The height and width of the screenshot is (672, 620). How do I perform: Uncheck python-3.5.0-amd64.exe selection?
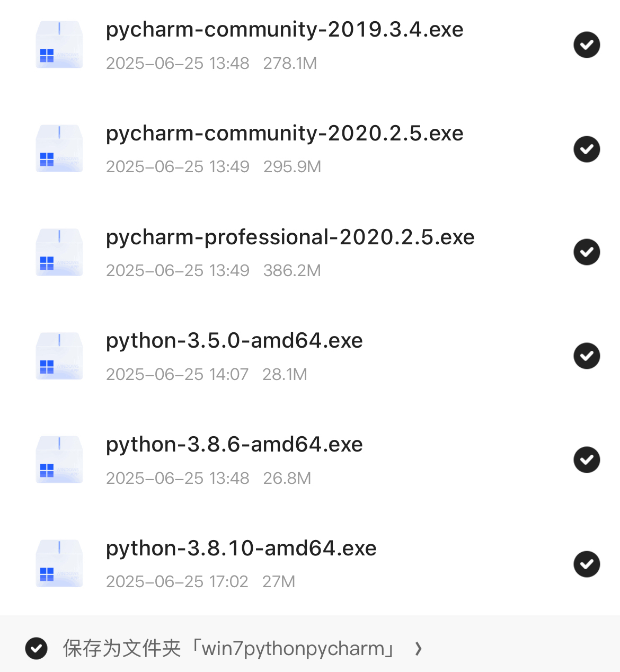tap(587, 356)
